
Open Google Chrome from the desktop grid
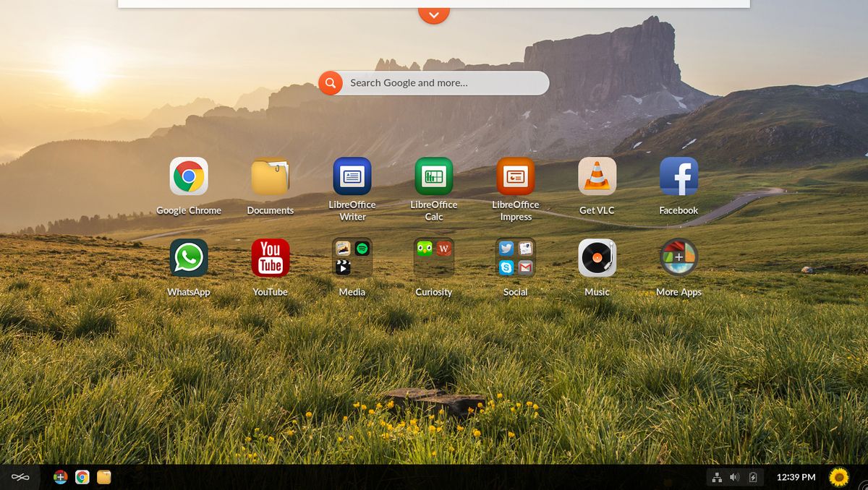pos(189,176)
